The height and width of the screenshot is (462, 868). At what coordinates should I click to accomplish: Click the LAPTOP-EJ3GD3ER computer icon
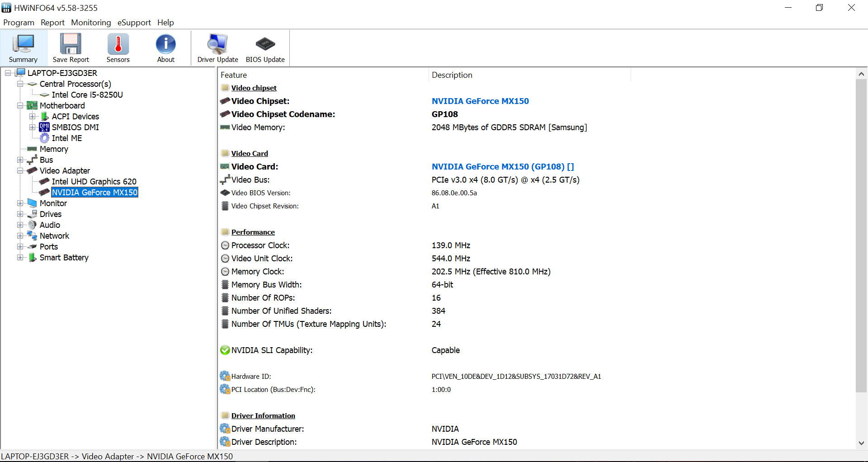click(x=20, y=73)
